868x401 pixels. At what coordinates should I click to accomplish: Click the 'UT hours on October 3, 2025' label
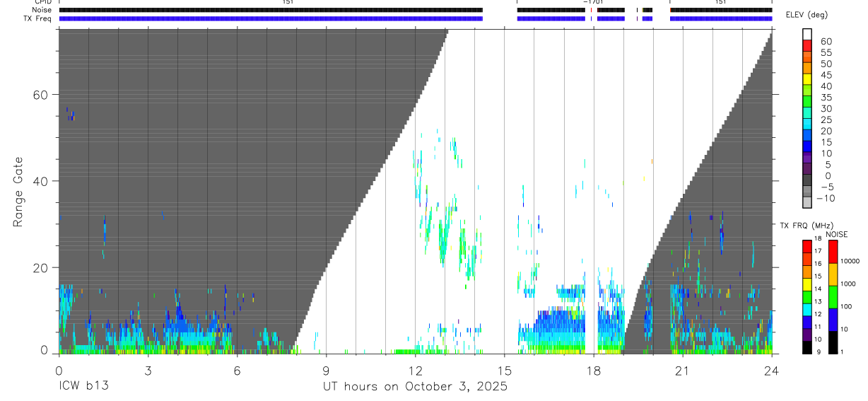[415, 387]
